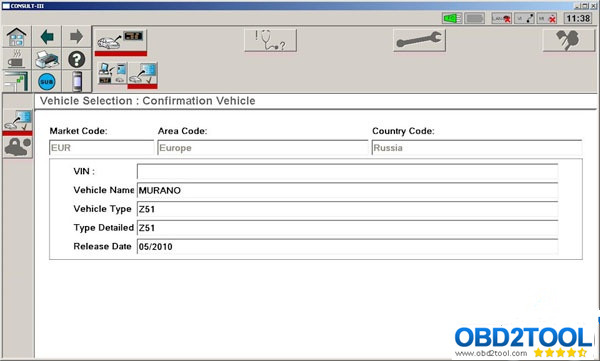Screen dimensions: 600x361
Task: Select the sidebar vehicle confirmation icon
Action: (x=18, y=122)
